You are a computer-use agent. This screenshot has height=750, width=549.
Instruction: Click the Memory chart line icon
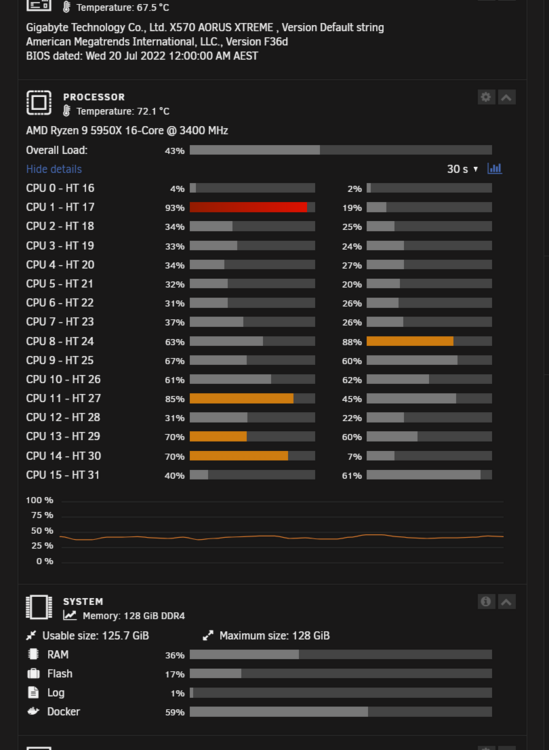point(70,616)
